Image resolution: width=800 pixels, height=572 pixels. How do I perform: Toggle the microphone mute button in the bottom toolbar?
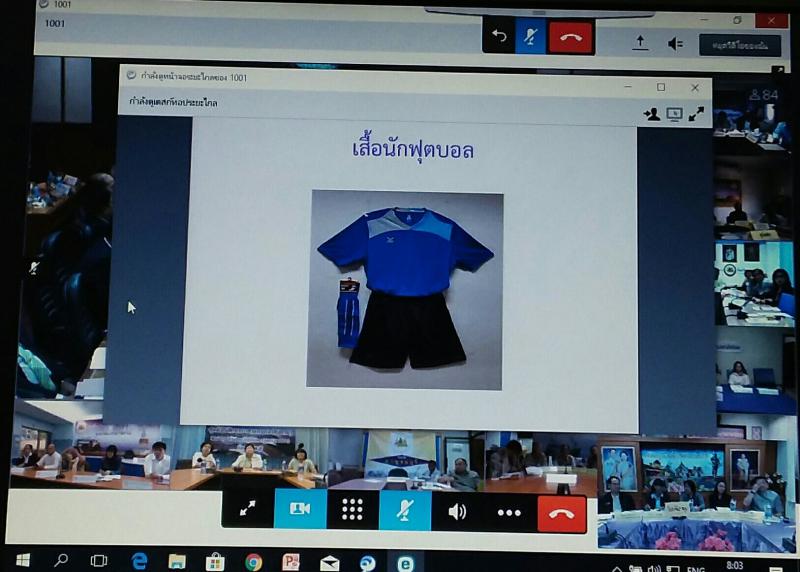coord(405,511)
